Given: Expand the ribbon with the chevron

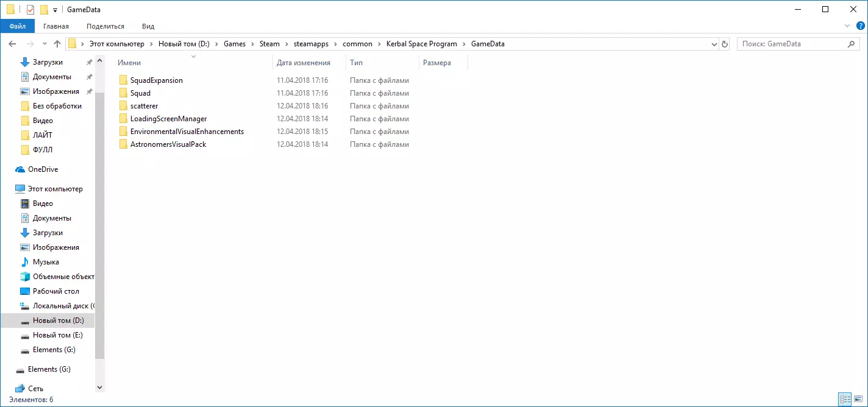Looking at the screenshot, I should (847, 26).
